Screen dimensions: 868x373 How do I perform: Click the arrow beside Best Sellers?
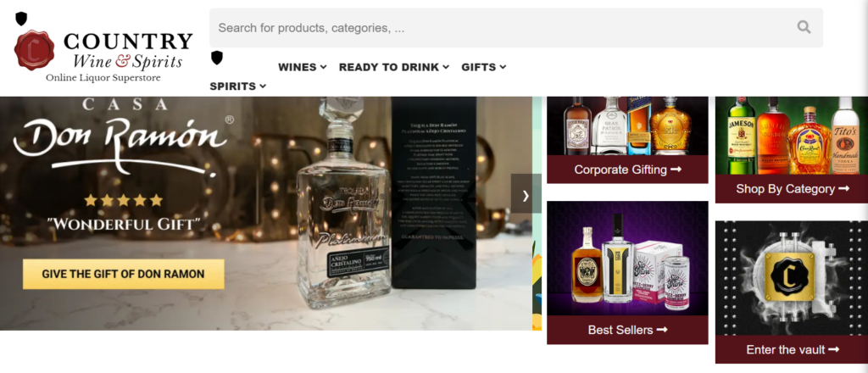click(x=662, y=330)
